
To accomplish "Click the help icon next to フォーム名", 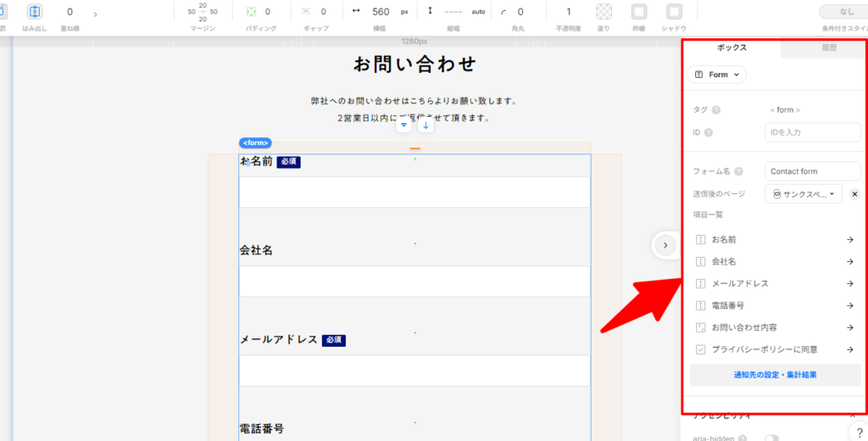I will point(739,172).
